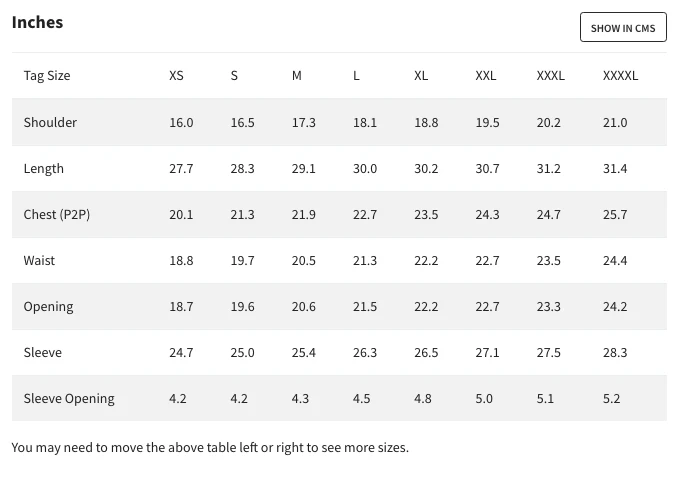Viewport: 696px width, 480px height.
Task: Click Sleeve Opening value 4.8 for XL
Action: (423, 398)
